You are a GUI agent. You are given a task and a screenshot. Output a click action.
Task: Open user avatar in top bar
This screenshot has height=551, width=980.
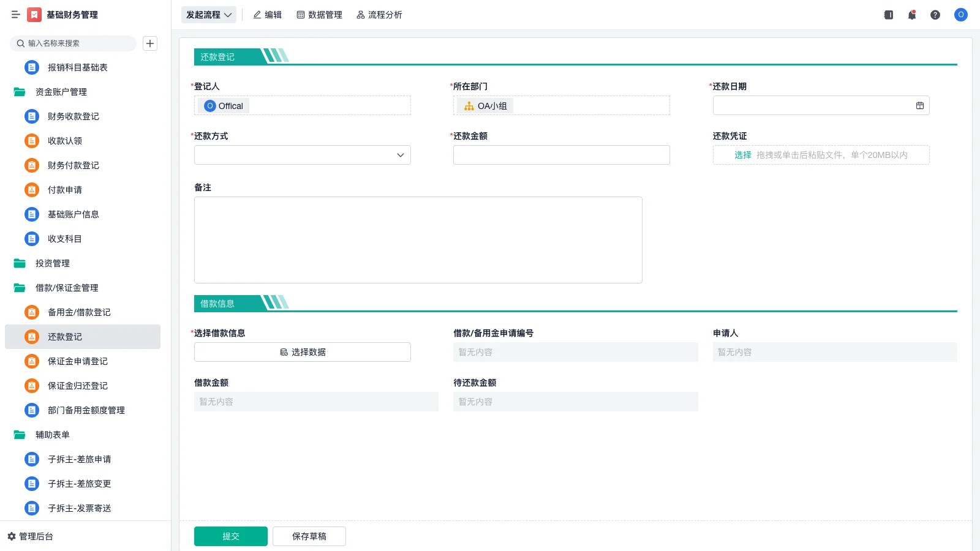tap(961, 15)
